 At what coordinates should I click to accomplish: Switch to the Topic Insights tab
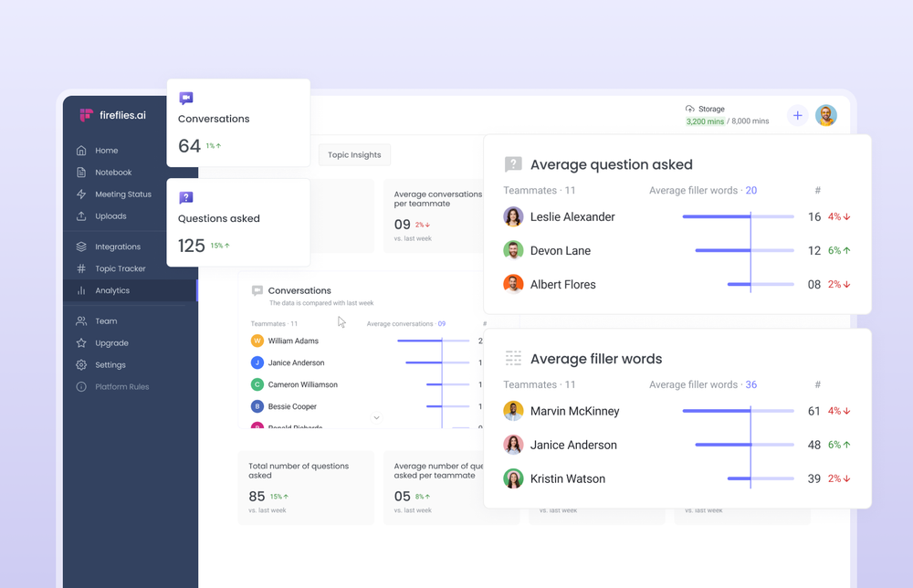point(354,154)
